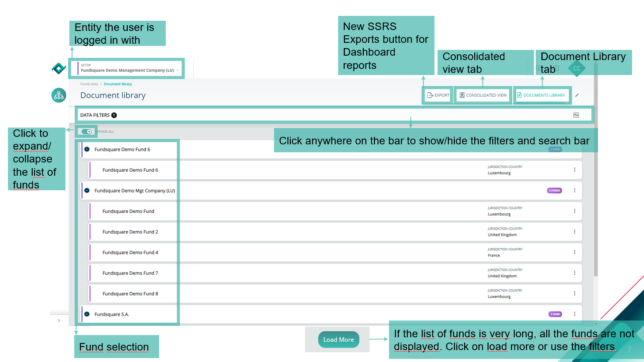Image resolution: width=644 pixels, height=362 pixels.
Task: Click the Data Filters count badge
Action: [x=114, y=115]
